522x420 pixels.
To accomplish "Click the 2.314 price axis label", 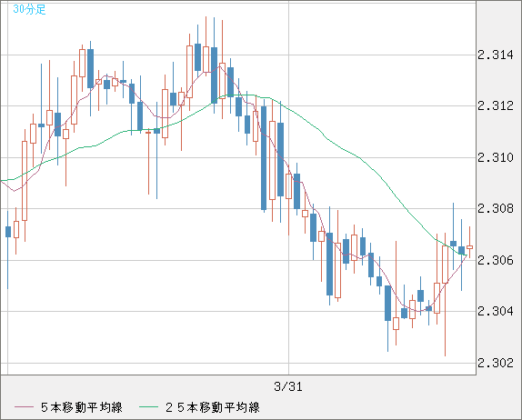I will pyautogui.click(x=496, y=55).
